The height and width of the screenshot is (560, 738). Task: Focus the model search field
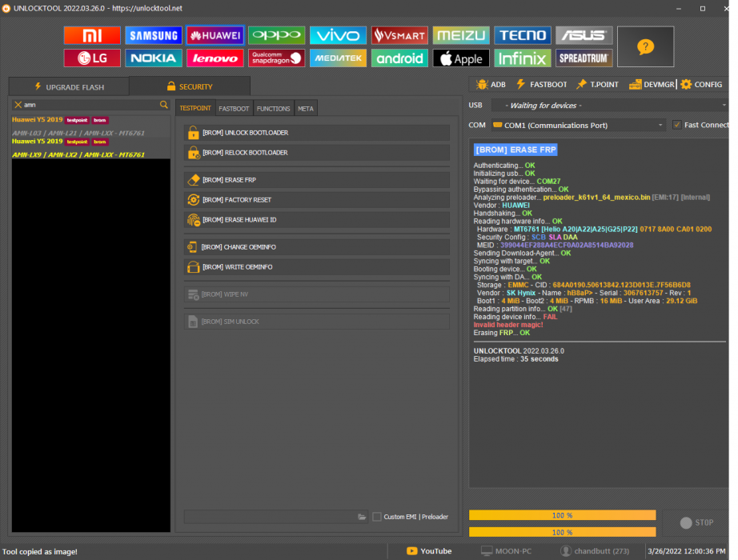(x=90, y=105)
